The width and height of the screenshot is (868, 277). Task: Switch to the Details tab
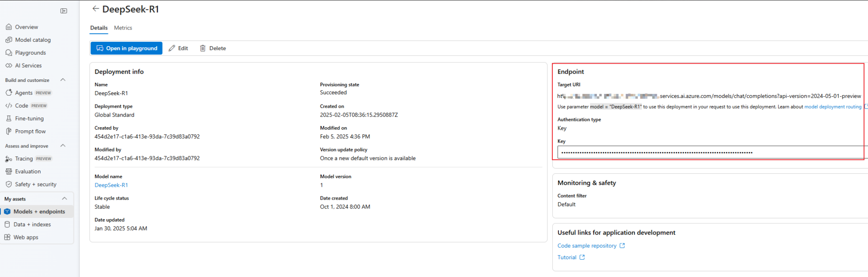click(x=99, y=28)
